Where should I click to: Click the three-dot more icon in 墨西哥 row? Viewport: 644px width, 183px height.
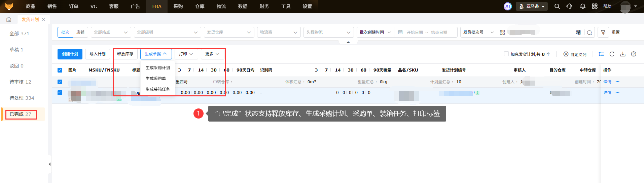[x=617, y=82]
